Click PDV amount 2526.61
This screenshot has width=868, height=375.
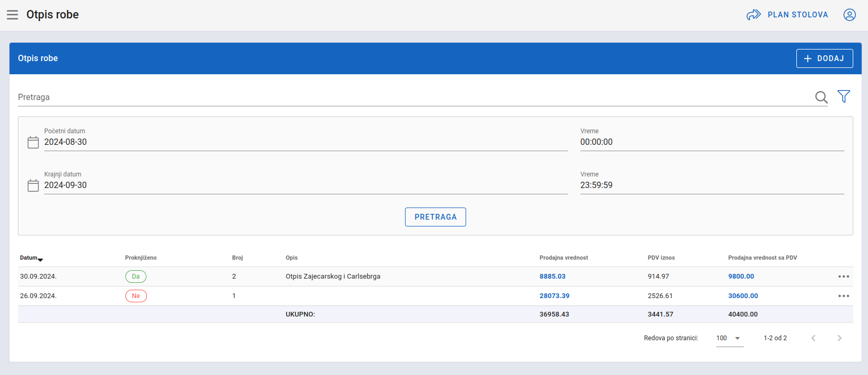coord(660,296)
